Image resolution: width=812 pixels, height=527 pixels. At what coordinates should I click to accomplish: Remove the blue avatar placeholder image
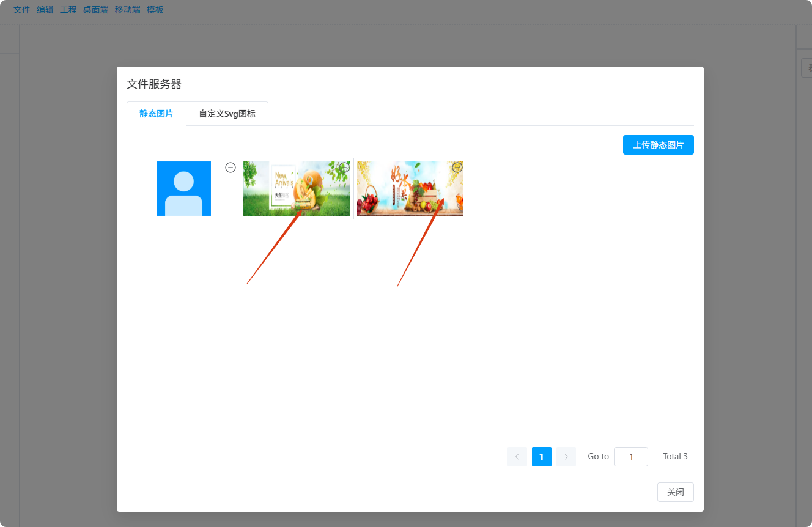point(231,168)
